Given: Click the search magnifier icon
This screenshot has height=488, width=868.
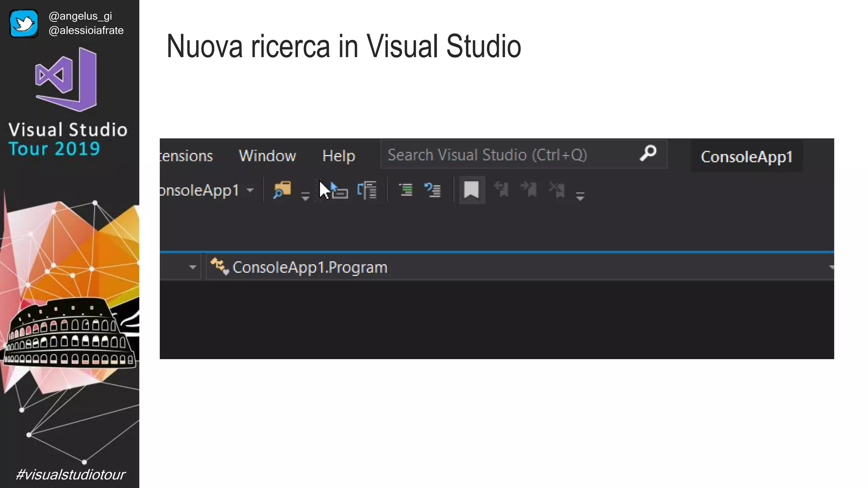Looking at the screenshot, I should pyautogui.click(x=648, y=153).
